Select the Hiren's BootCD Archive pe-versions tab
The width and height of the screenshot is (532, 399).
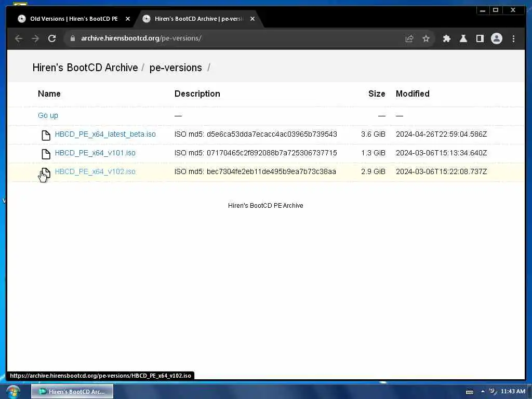(198, 19)
